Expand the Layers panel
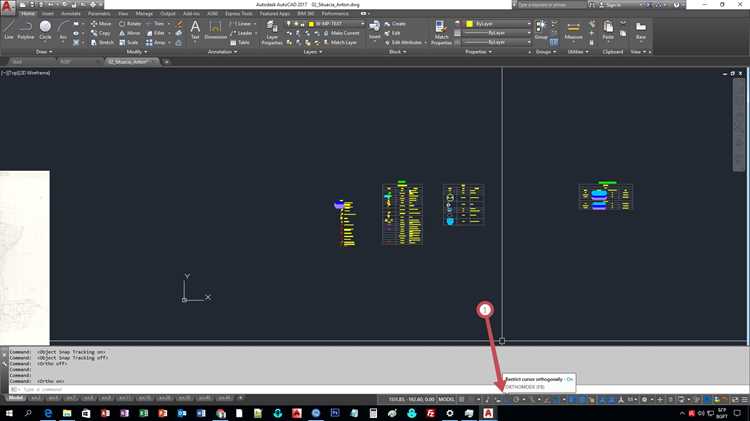The image size is (750, 421). [313, 52]
